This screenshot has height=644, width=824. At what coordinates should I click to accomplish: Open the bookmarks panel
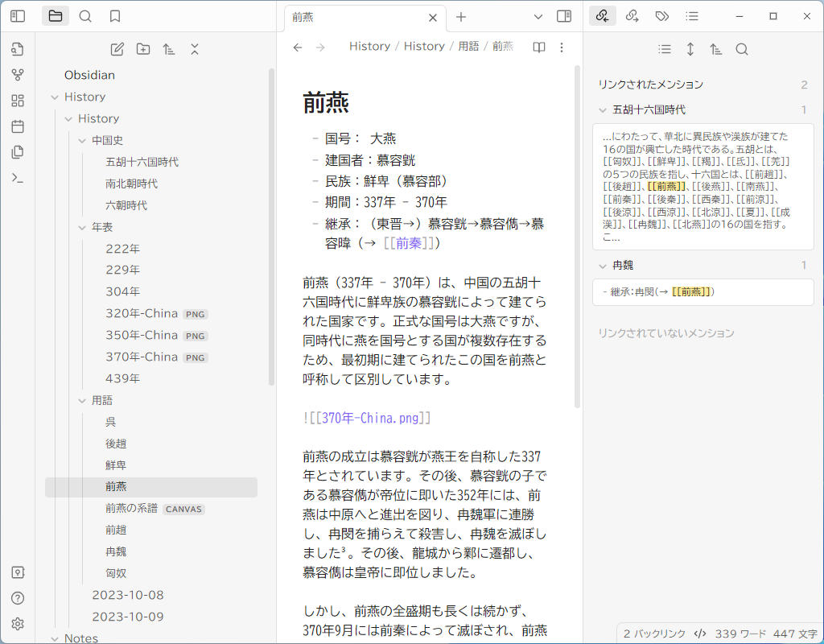[x=114, y=16]
